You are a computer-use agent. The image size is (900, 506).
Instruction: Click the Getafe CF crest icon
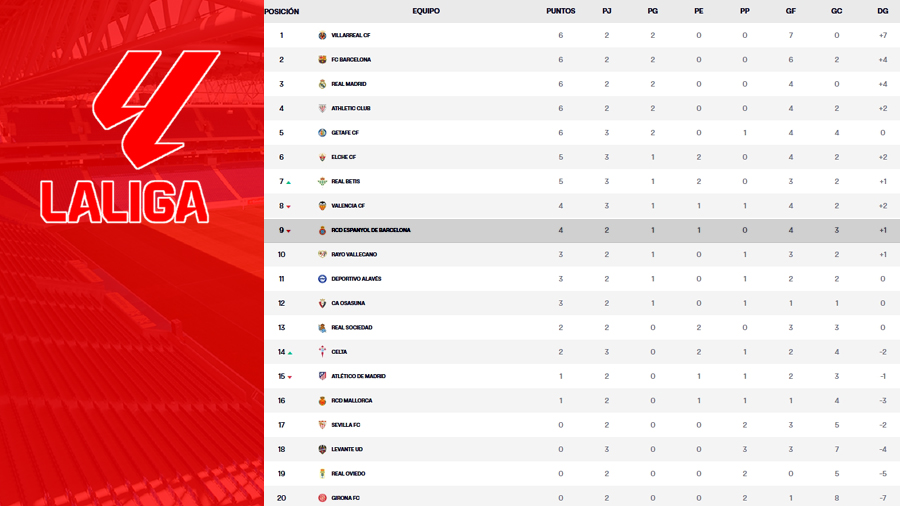click(x=322, y=133)
